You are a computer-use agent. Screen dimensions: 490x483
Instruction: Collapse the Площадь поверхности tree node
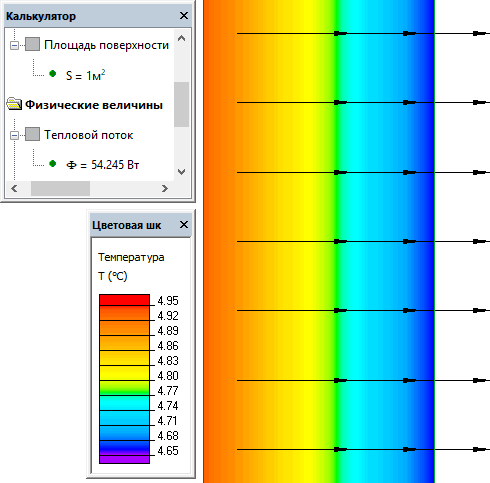14,45
